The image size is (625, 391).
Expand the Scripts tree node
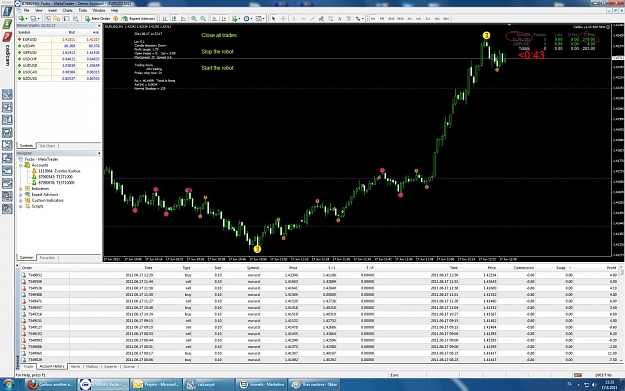[21, 206]
